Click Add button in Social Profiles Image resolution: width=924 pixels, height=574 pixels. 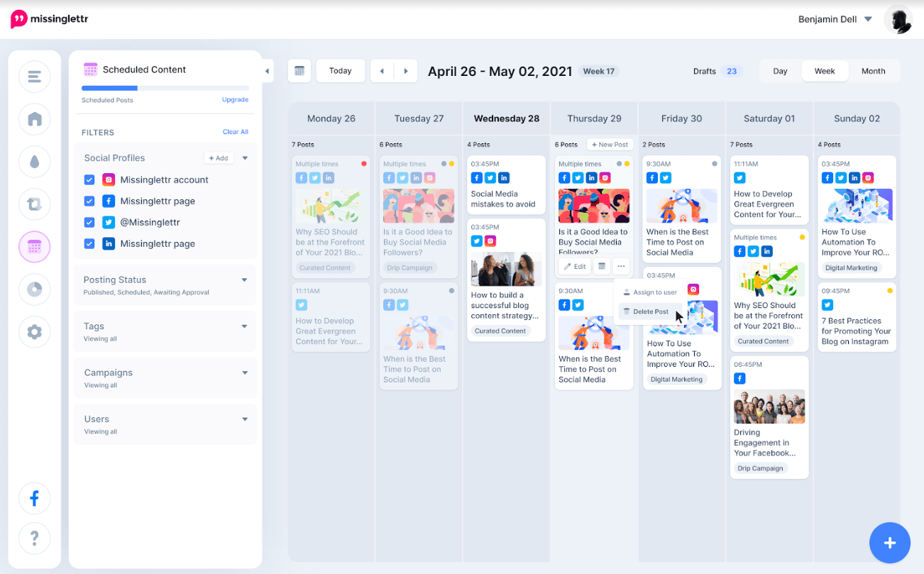[219, 158]
